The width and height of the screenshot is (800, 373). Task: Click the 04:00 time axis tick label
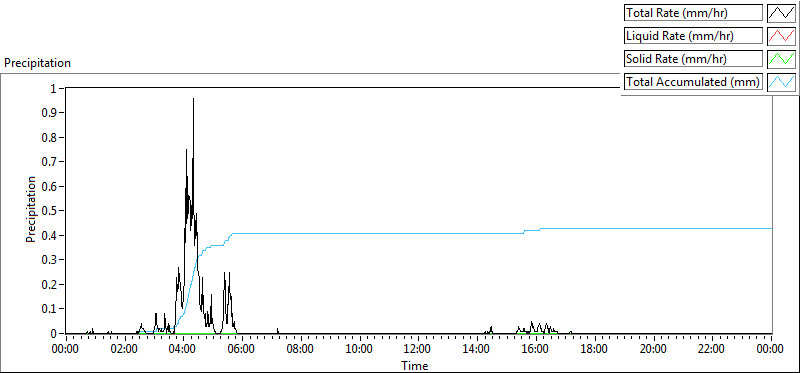[183, 350]
